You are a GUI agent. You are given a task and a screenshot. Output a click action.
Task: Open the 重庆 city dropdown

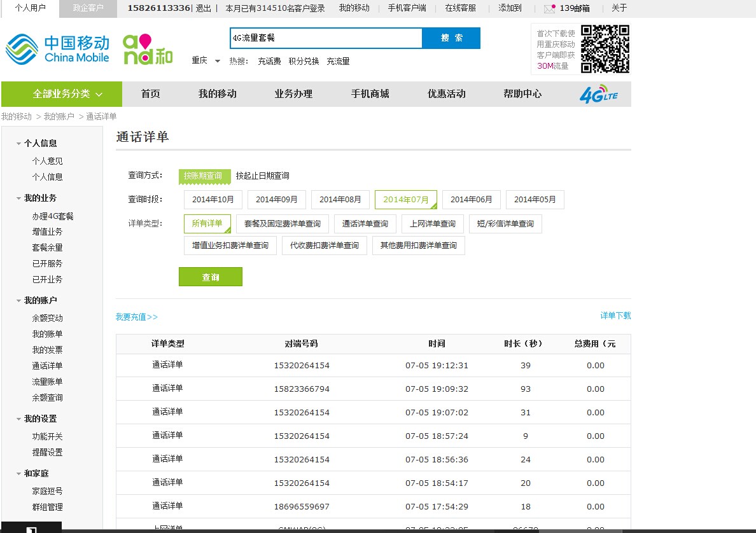206,61
